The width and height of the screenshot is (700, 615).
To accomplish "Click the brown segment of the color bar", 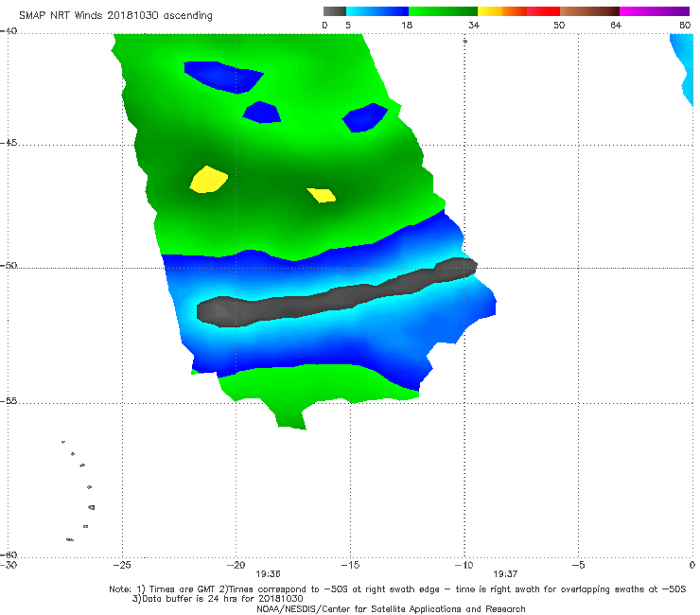I will tap(589, 11).
